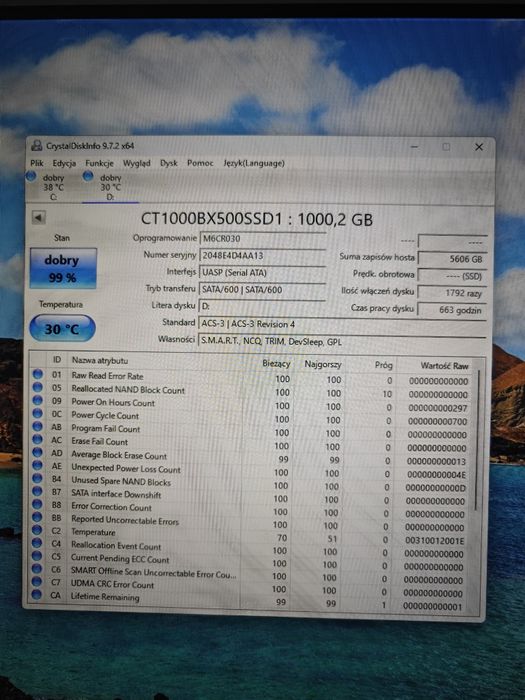Click the dobry 99 % health status button
525x700 pixels.
63,268
